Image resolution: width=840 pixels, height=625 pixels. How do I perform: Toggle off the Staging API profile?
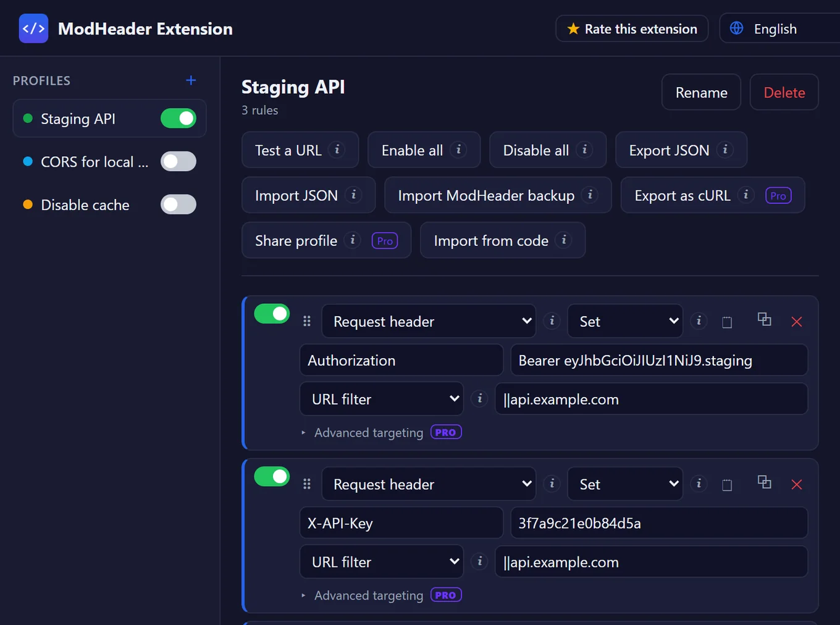(x=178, y=119)
